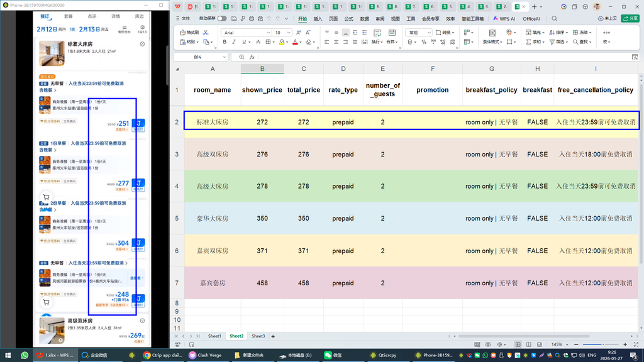Open the 公式 ribbon tab
The width and height of the screenshot is (644, 362).
(x=348, y=19)
